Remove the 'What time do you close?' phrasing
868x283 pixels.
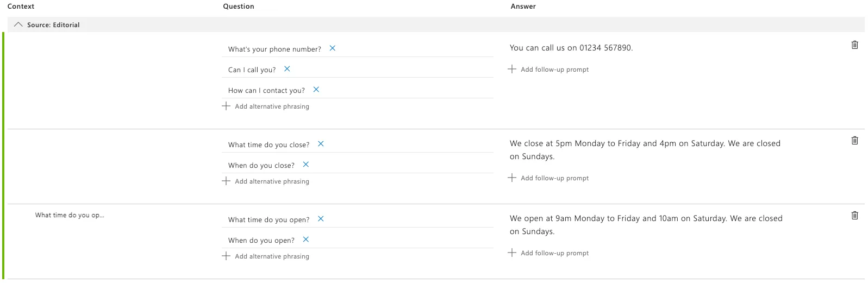[321, 144]
